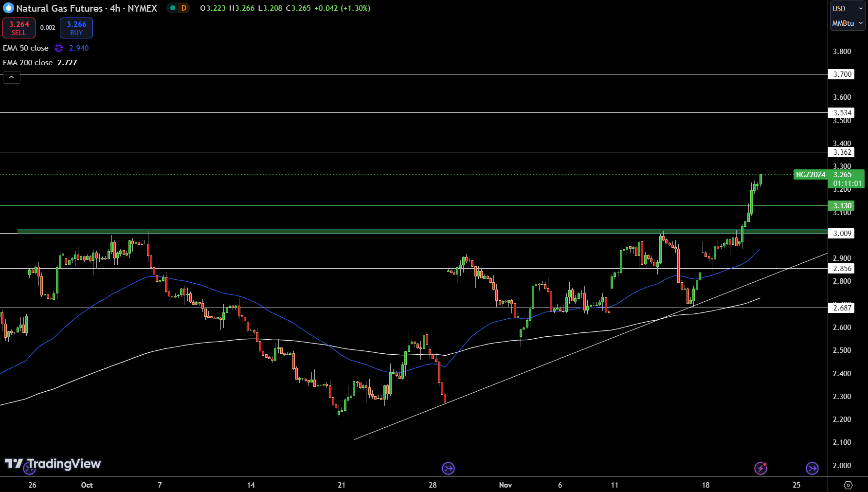Click the orange D delayed-data badge
Image resolution: width=868 pixels, height=492 pixels.
coord(184,8)
